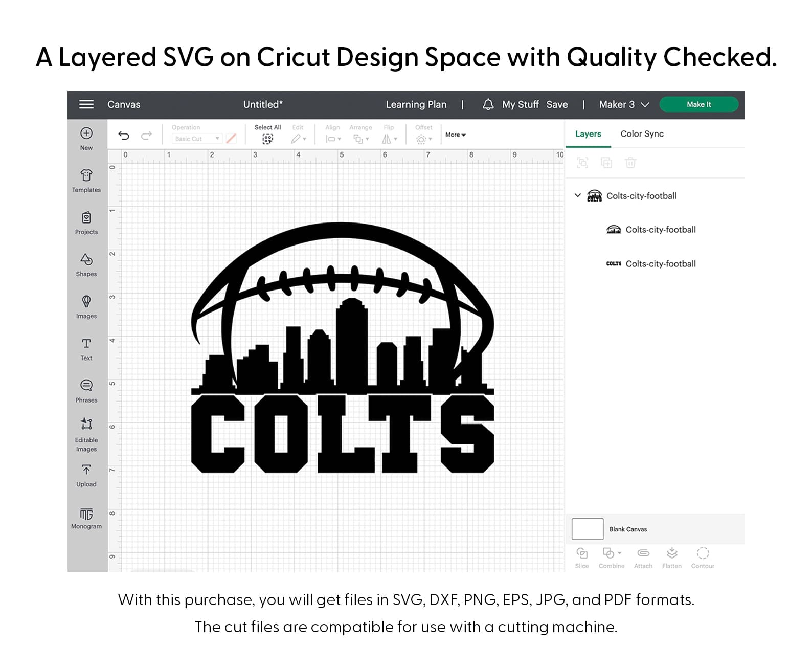812x669 pixels.
Task: Click the green Make It button
Action: [x=698, y=104]
